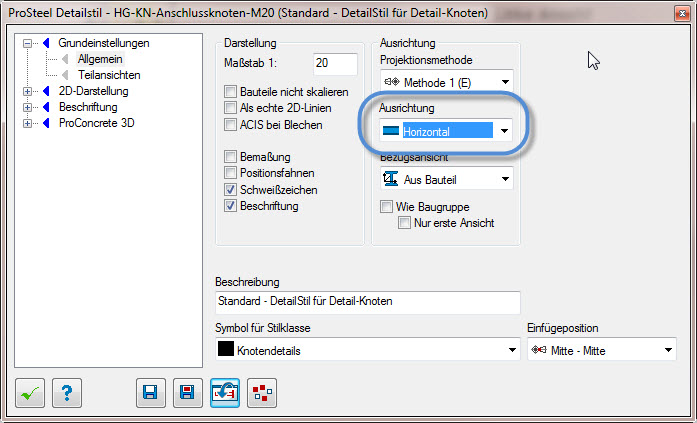
Task: Expand the 2D-Darstellung tree node
Action: pyautogui.click(x=28, y=92)
